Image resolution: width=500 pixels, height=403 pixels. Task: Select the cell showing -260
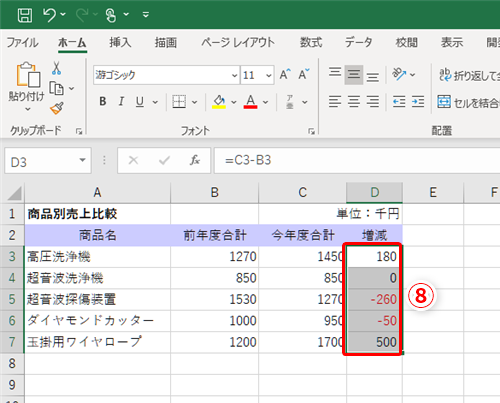pyautogui.click(x=374, y=299)
